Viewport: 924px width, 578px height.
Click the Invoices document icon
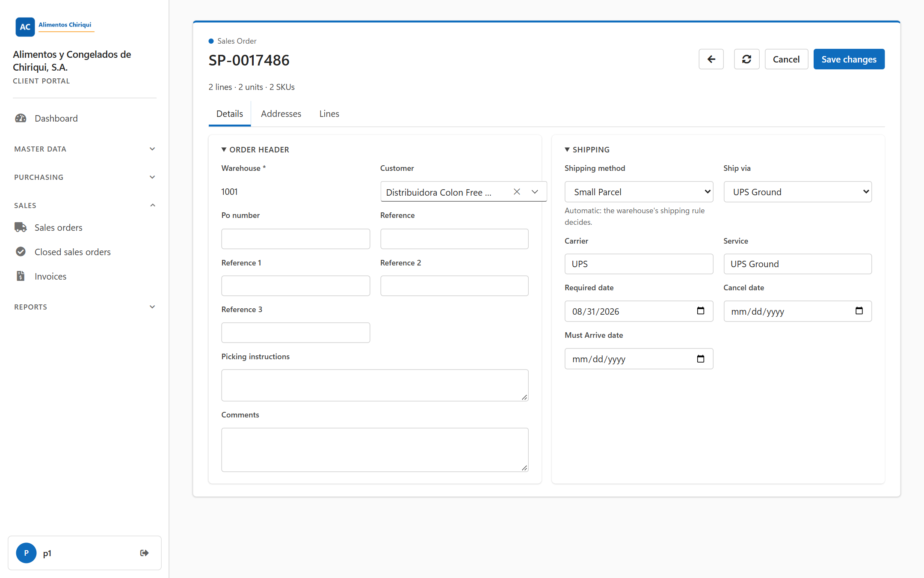[x=21, y=276]
